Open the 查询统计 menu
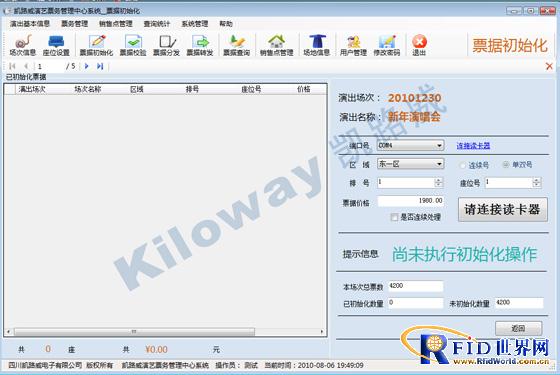 tap(157, 24)
